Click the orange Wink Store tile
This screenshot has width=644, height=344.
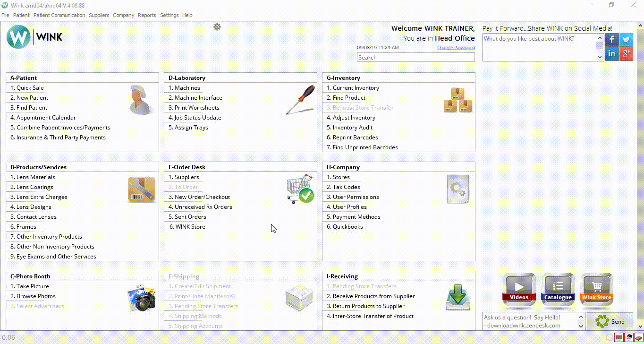pyautogui.click(x=596, y=287)
